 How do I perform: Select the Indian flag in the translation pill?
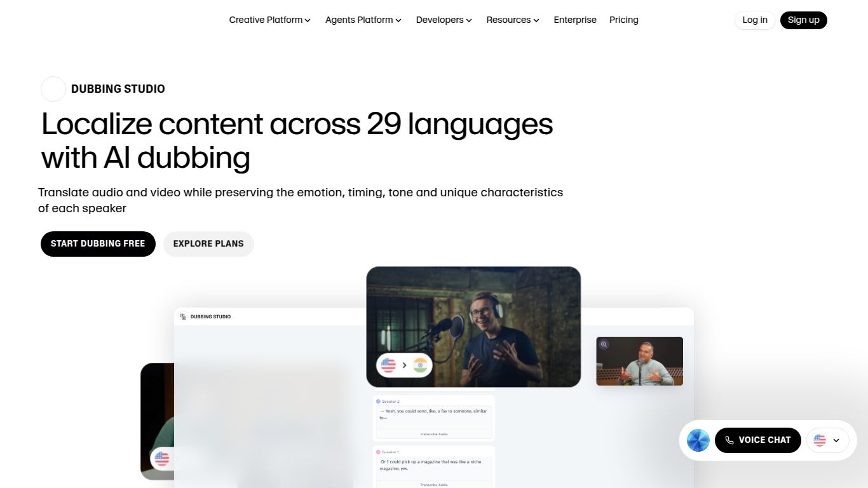[420, 365]
